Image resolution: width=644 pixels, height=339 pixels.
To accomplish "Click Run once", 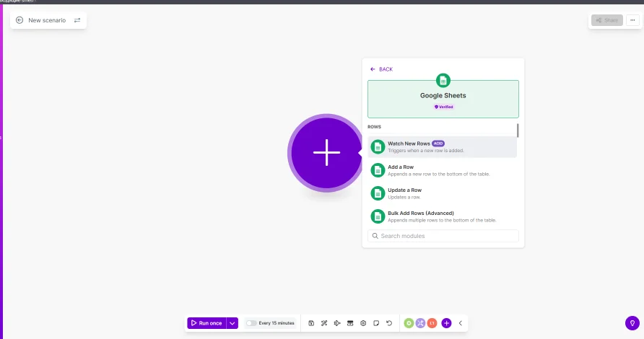I will tap(206, 323).
